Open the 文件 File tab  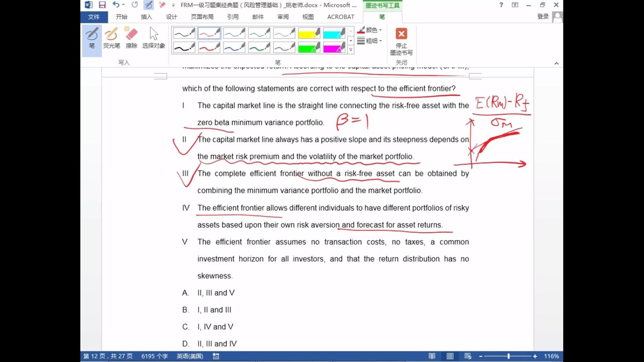[x=94, y=17]
